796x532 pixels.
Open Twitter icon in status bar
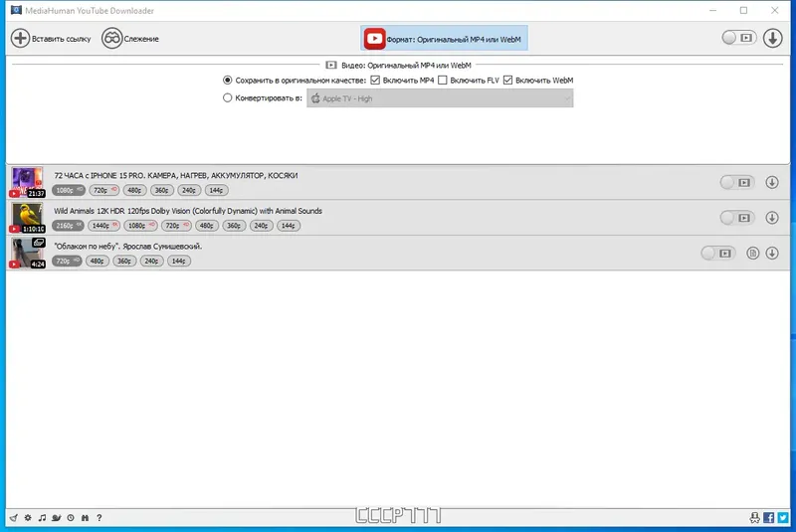tap(783, 517)
